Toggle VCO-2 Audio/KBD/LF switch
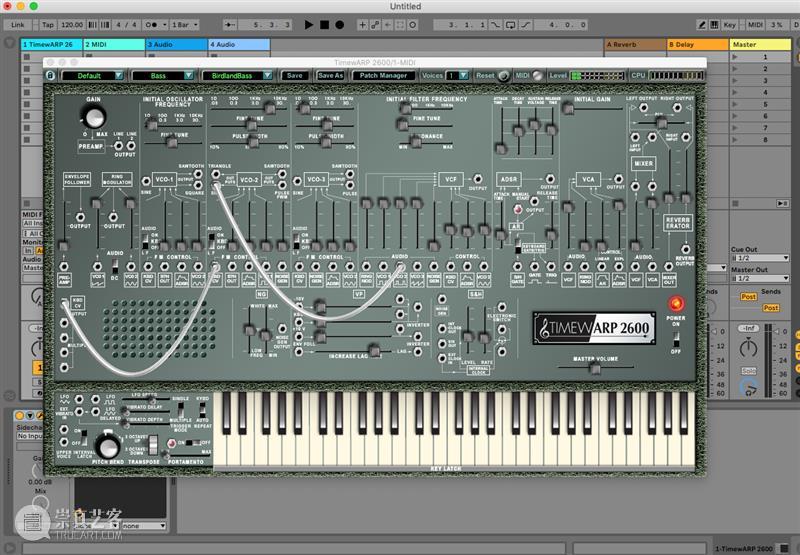Image resolution: width=800 pixels, height=555 pixels. coord(211,241)
